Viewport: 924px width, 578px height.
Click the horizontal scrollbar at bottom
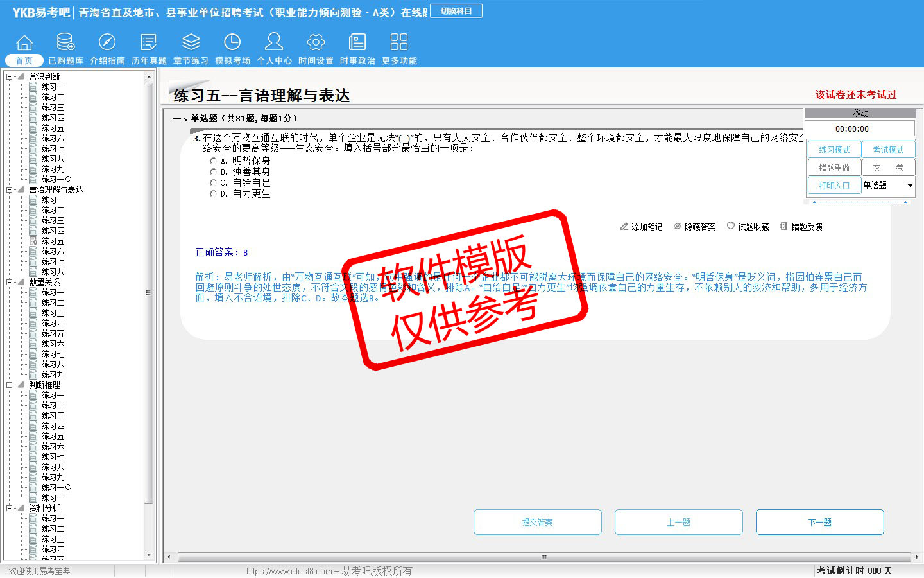coord(543,557)
